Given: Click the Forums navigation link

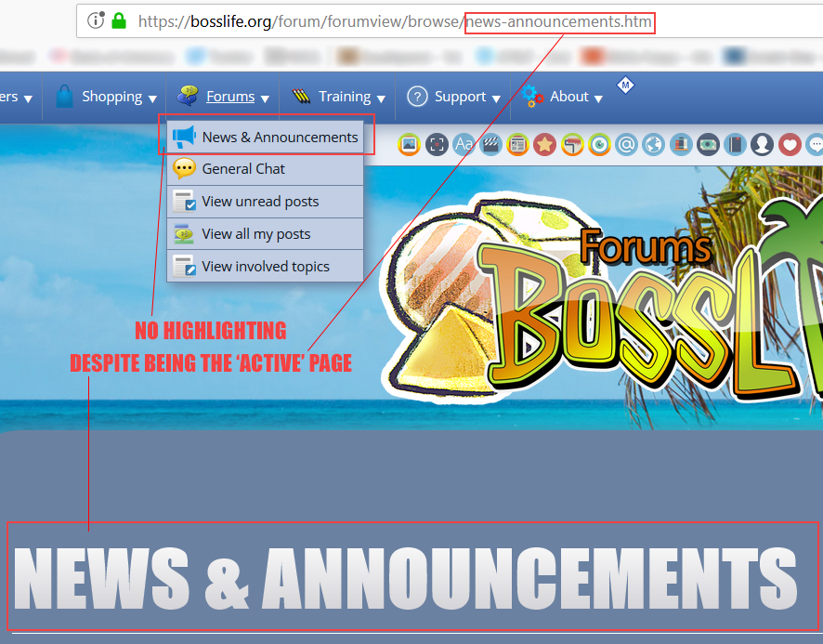Looking at the screenshot, I should pos(229,97).
